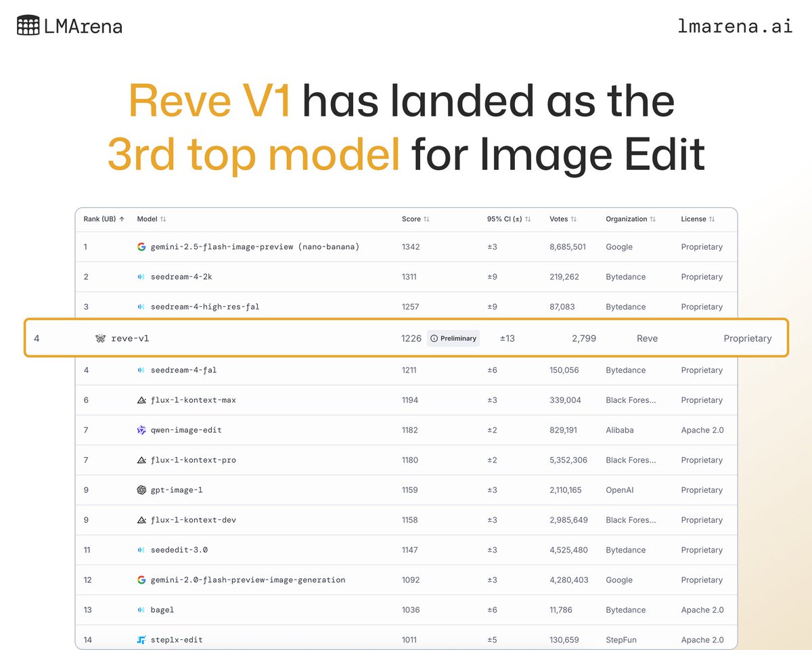This screenshot has width=812, height=650.
Task: Click the votes value 2,799
Action: click(x=584, y=338)
